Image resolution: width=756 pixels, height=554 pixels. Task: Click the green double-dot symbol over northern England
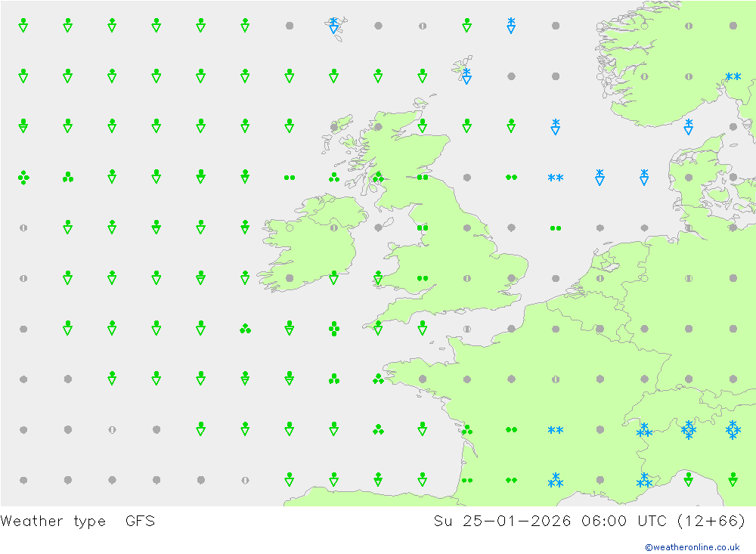423,227
